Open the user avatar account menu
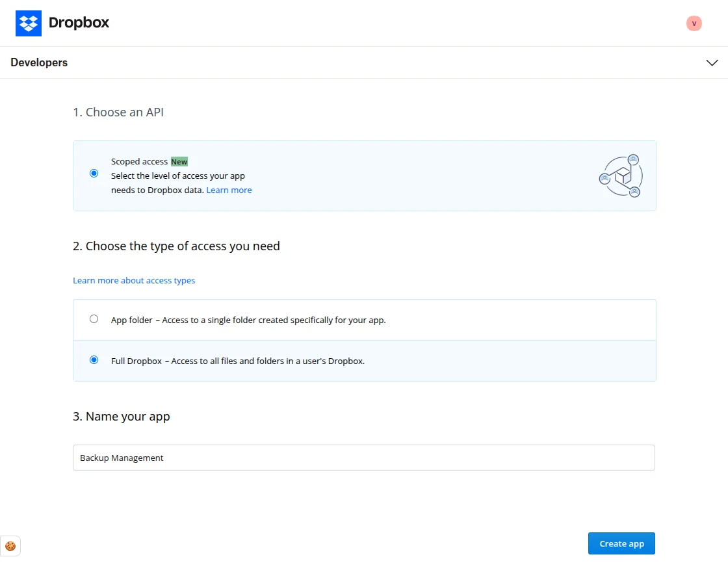The height and width of the screenshot is (572, 728). click(x=694, y=23)
